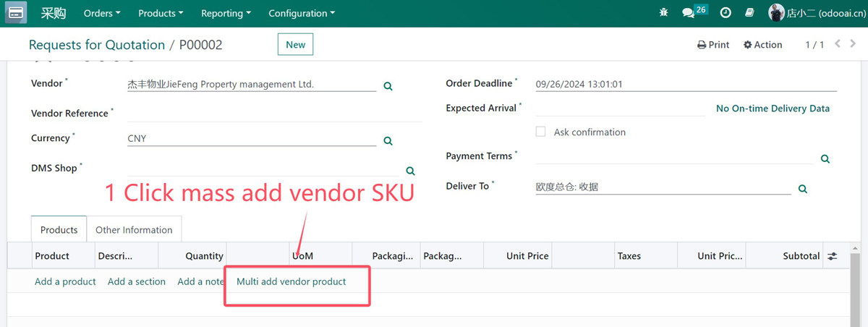Click Multi add vendor product link
Image resolution: width=868 pixels, height=327 pixels.
click(x=292, y=281)
